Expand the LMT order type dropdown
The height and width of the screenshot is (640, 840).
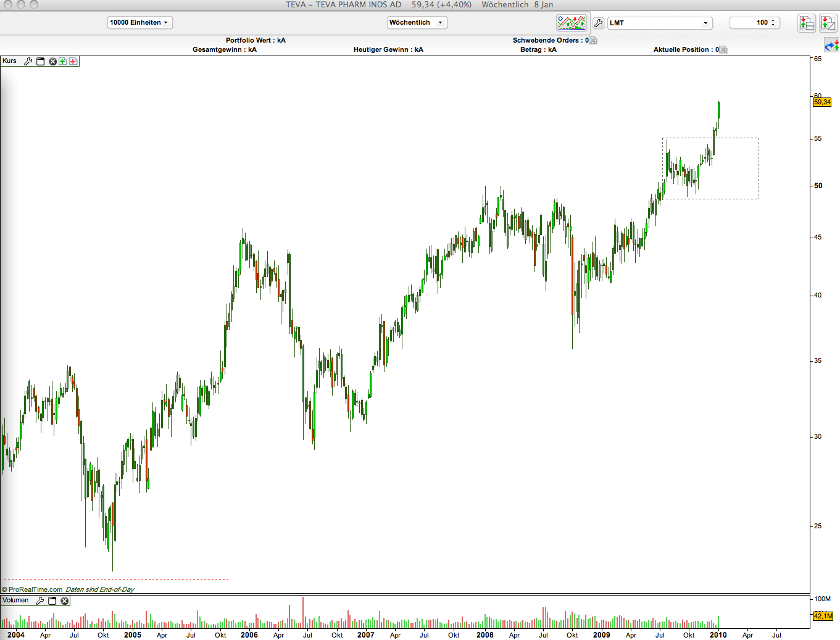(660, 23)
